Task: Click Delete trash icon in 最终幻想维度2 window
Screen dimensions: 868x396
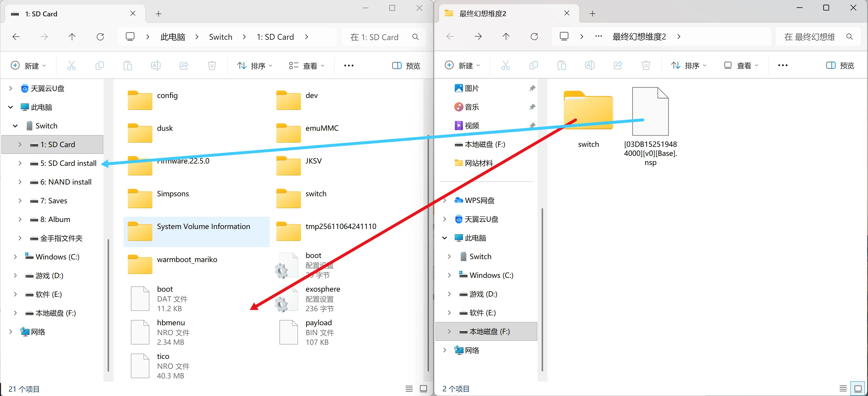Action: point(646,65)
